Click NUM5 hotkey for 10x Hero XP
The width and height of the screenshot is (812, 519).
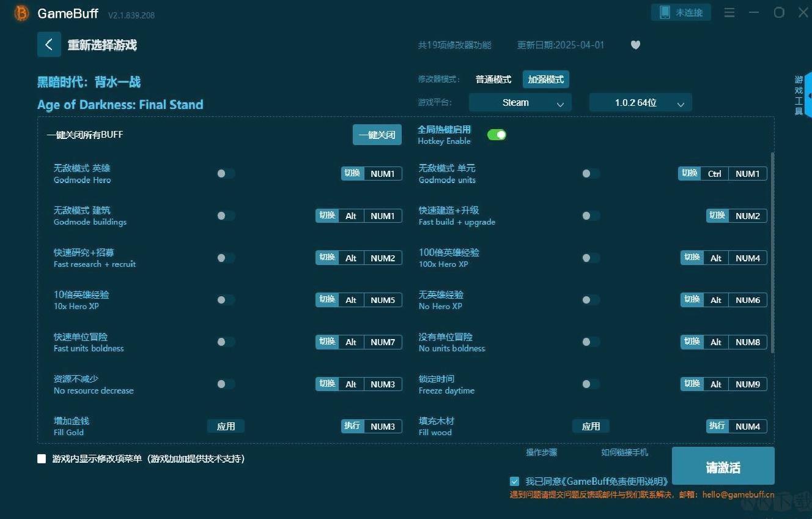pos(383,300)
